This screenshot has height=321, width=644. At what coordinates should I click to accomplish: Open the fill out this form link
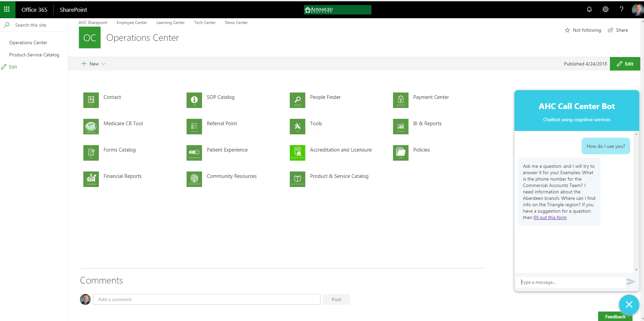(x=550, y=217)
